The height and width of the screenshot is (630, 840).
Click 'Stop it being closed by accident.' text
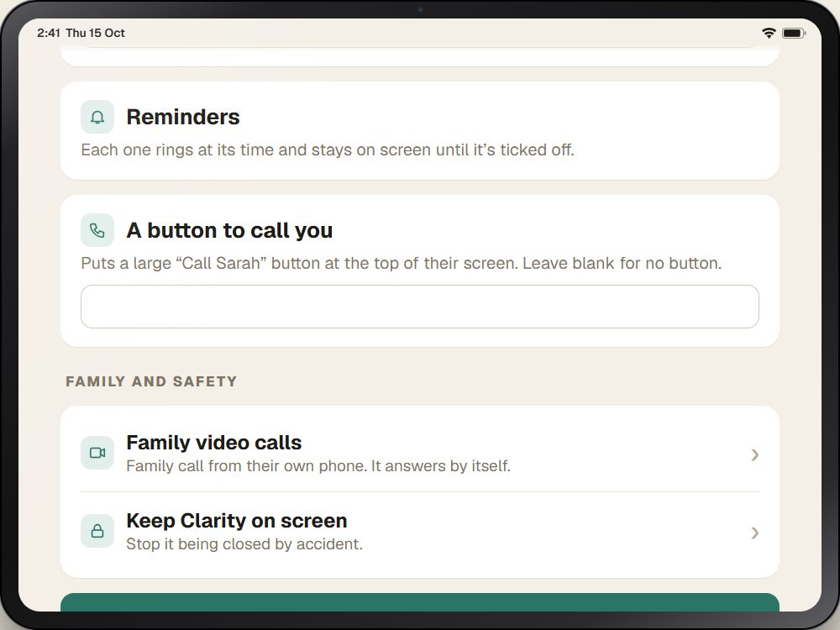pos(244,543)
